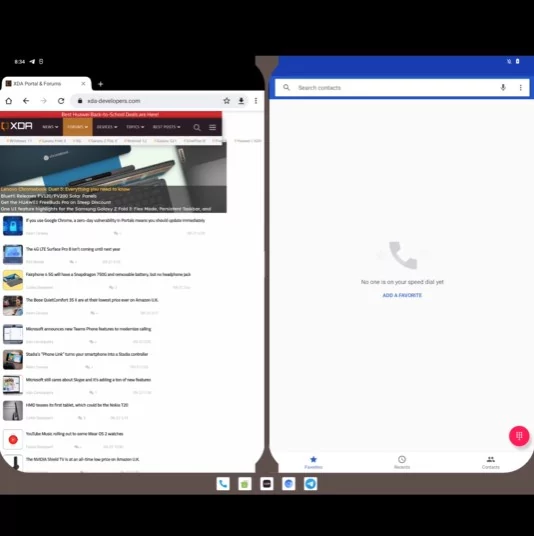Close the XDA Portal & Forums tab
The width and height of the screenshot is (534, 536).
point(83,83)
